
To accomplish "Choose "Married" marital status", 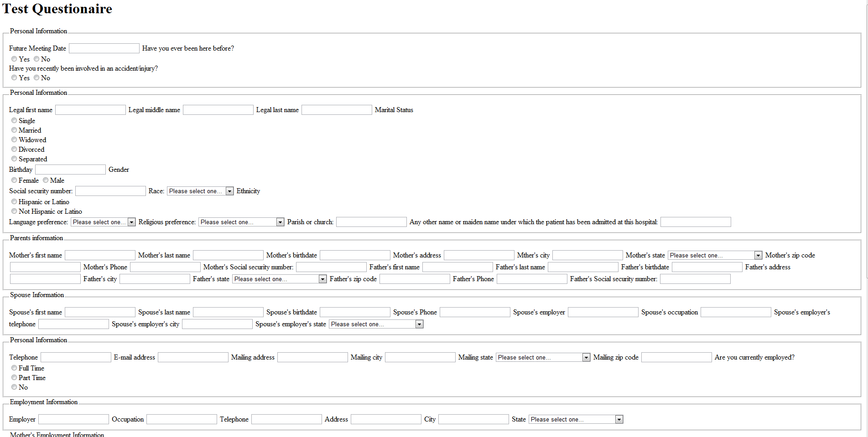I will (14, 130).
